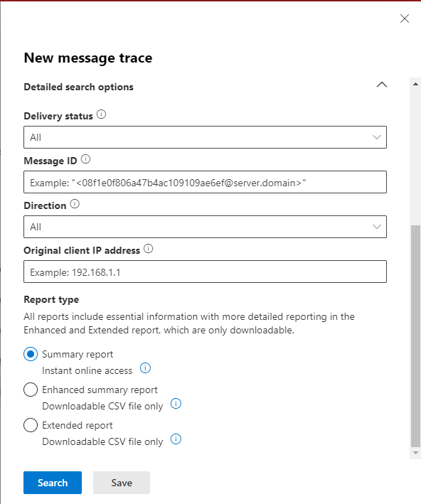The height and width of the screenshot is (504, 421).
Task: Click the Delivery status info icon
Action: [101, 114]
